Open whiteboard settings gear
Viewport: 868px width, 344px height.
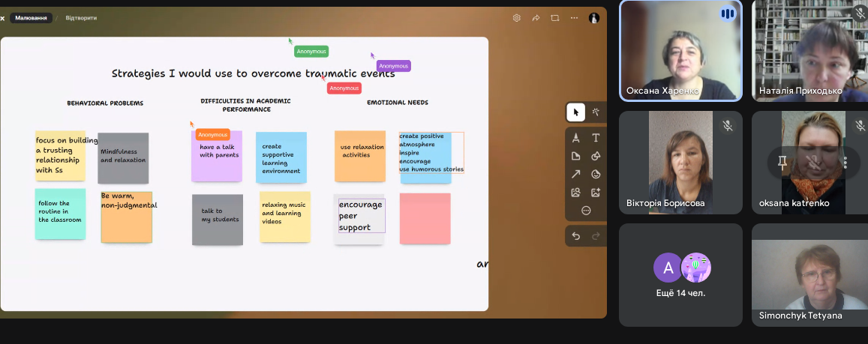517,18
